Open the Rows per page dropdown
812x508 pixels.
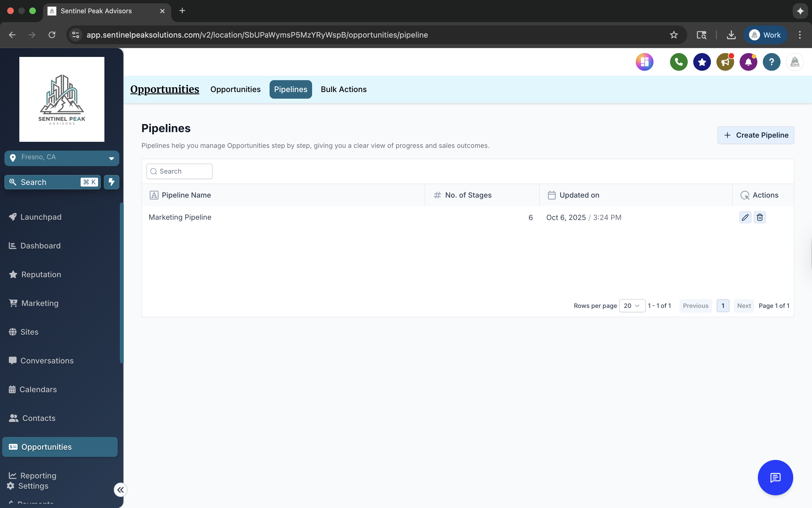(x=632, y=305)
